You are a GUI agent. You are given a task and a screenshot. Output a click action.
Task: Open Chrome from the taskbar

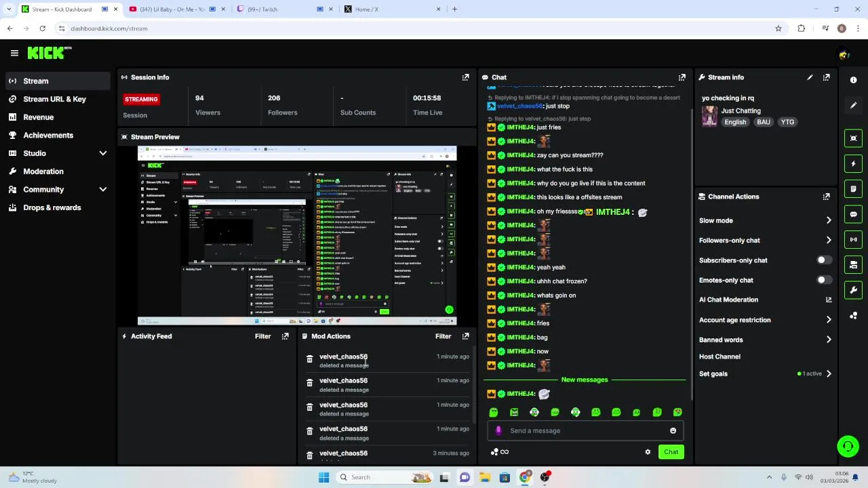pyautogui.click(x=525, y=477)
